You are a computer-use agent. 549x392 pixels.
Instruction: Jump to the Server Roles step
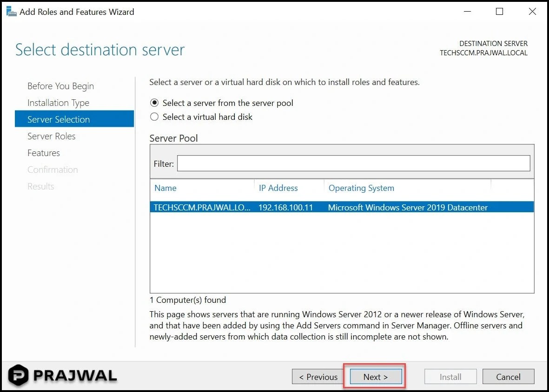52,136
